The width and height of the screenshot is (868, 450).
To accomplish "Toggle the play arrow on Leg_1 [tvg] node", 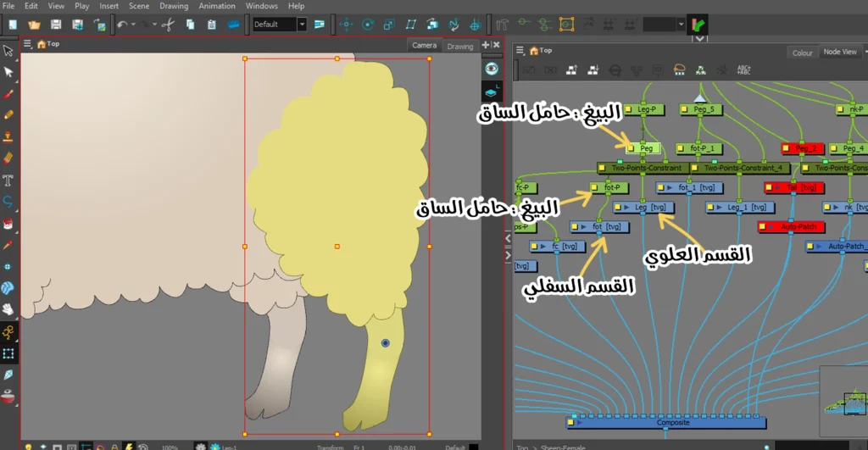I will pos(719,208).
